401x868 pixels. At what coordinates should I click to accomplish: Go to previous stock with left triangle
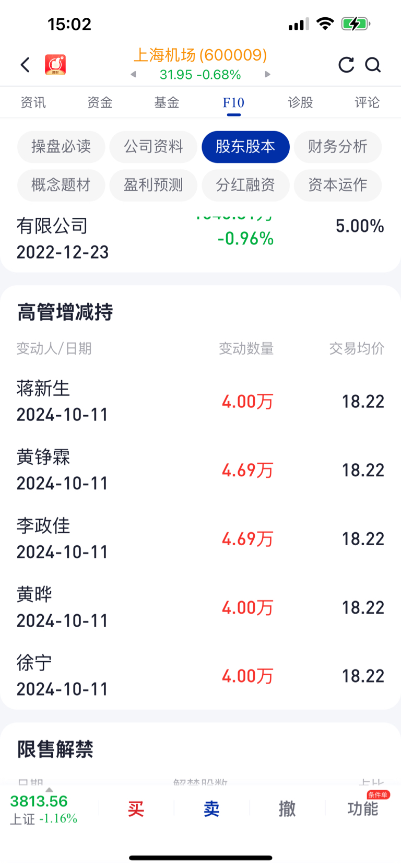[134, 74]
